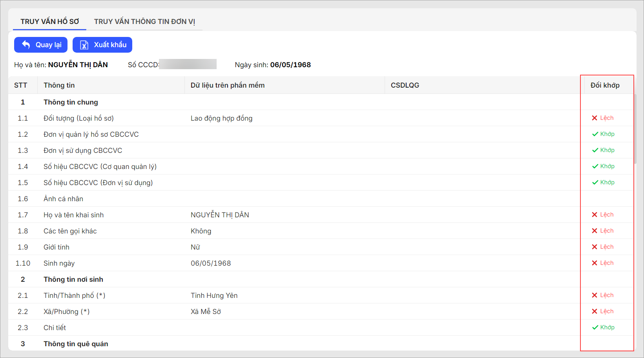644x358 pixels.
Task: Click the red X icon for Đối tượng row
Action: (595, 118)
